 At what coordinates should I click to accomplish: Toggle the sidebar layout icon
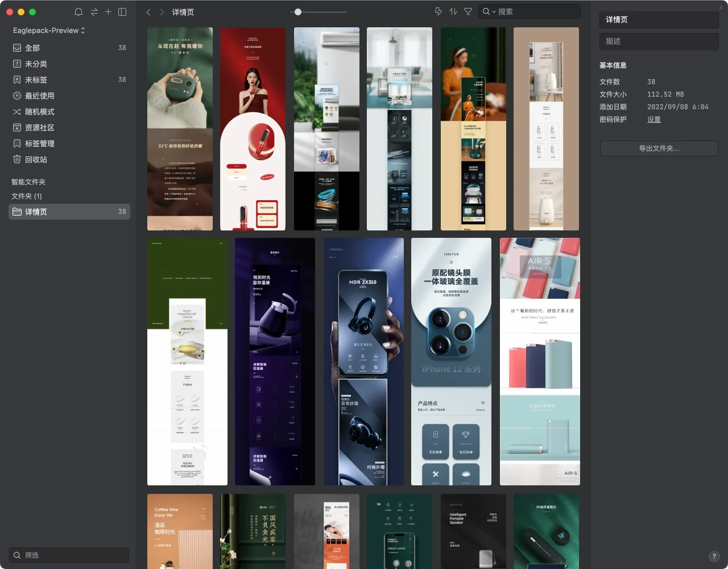[122, 12]
